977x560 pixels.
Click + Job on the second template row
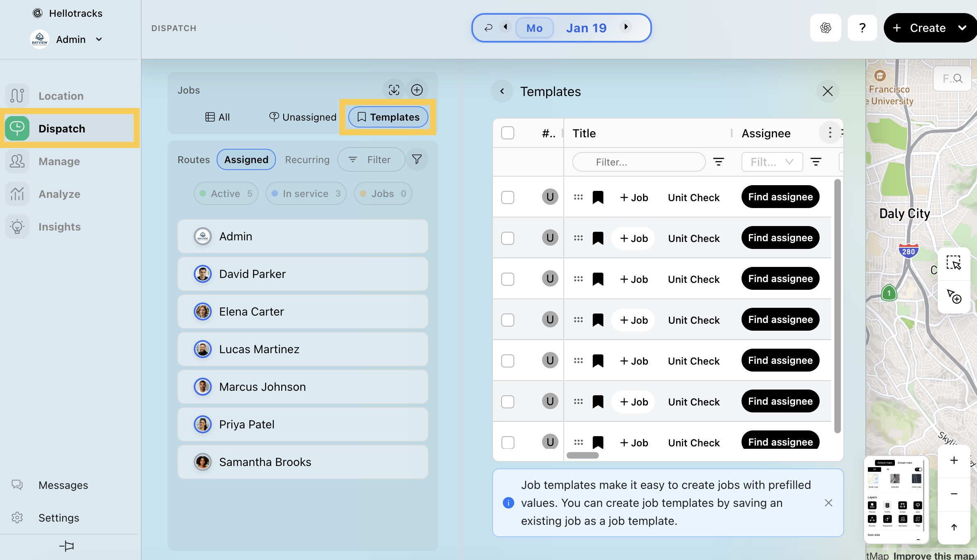point(633,238)
